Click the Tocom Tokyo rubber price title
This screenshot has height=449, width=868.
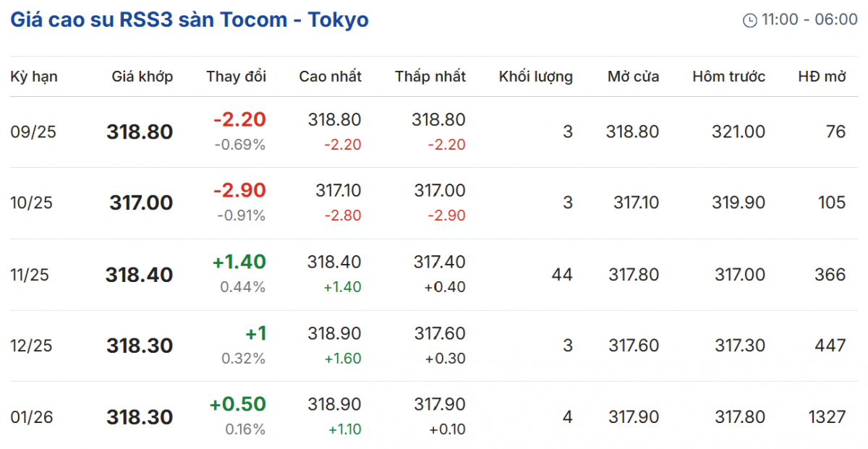point(190,20)
